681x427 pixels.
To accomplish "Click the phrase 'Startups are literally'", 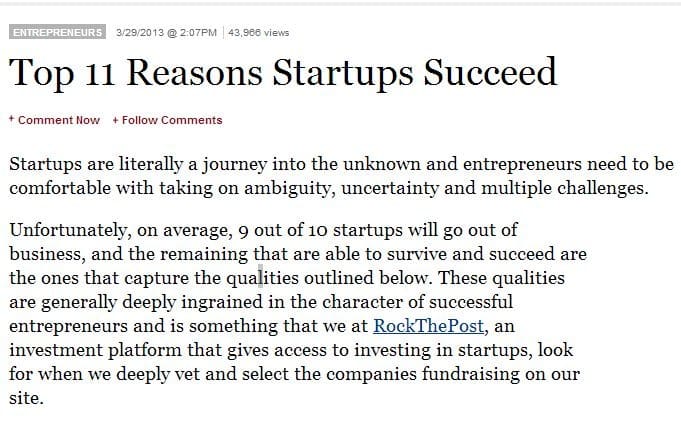I will 96,165.
